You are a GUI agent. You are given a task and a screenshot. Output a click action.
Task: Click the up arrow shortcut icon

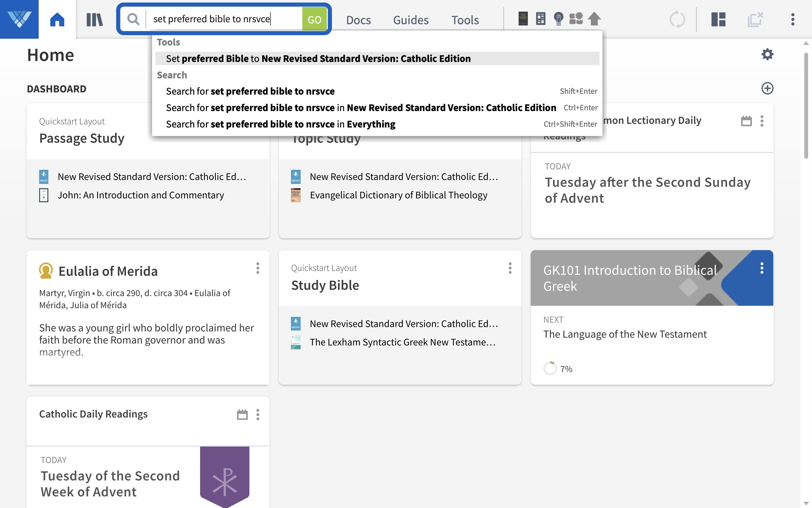click(594, 19)
